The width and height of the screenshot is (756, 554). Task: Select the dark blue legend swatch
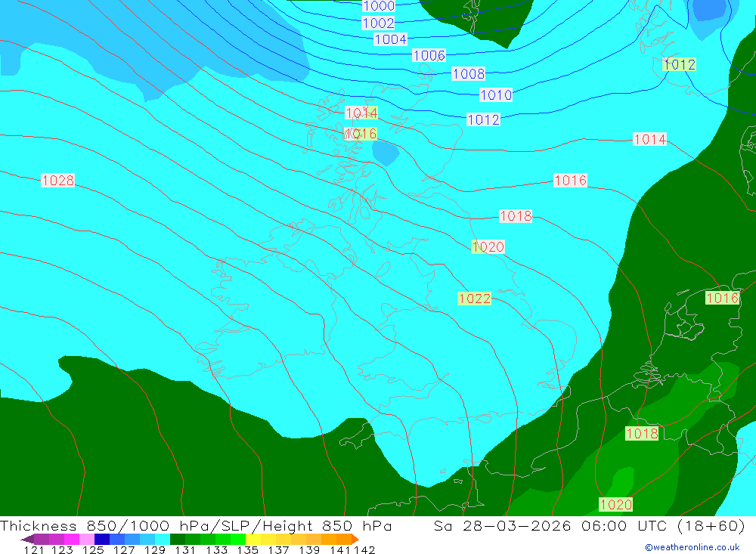click(x=102, y=539)
